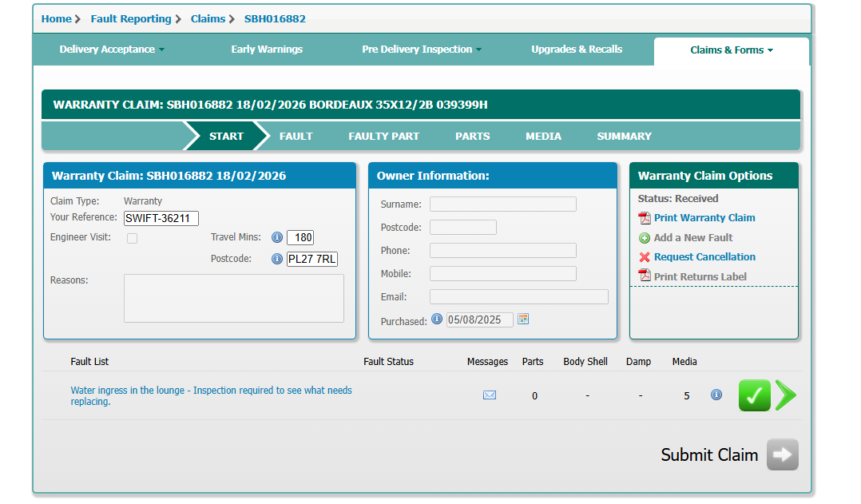Click the green checkmark fault button
861x504 pixels.
tap(754, 395)
